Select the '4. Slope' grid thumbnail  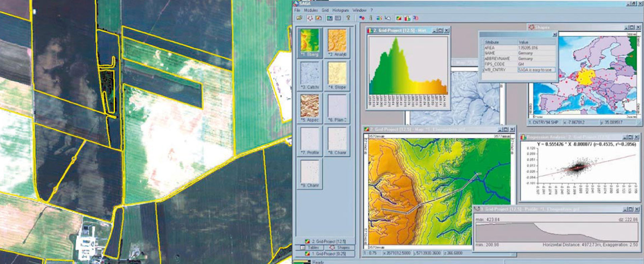click(x=337, y=76)
